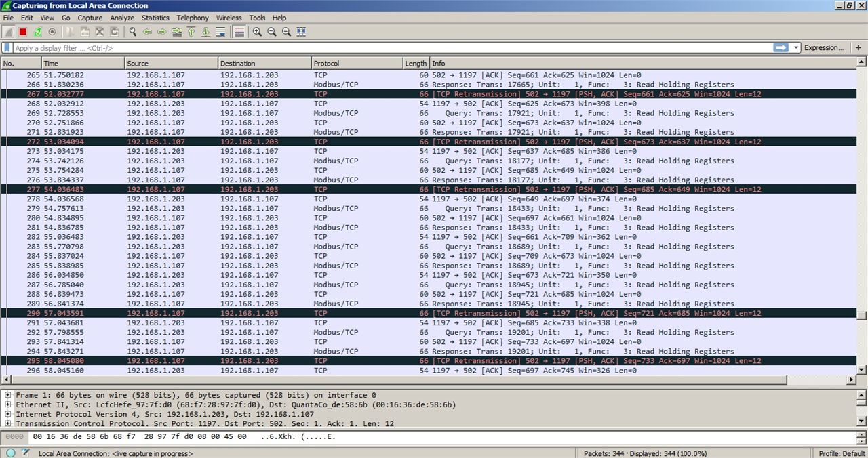The width and height of the screenshot is (868, 458).
Task: Sort packets by the Protocol column header
Action: tap(357, 63)
